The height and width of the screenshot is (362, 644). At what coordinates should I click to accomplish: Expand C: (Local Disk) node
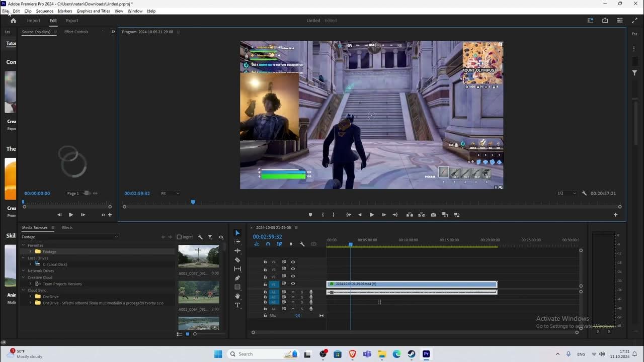pos(30,264)
